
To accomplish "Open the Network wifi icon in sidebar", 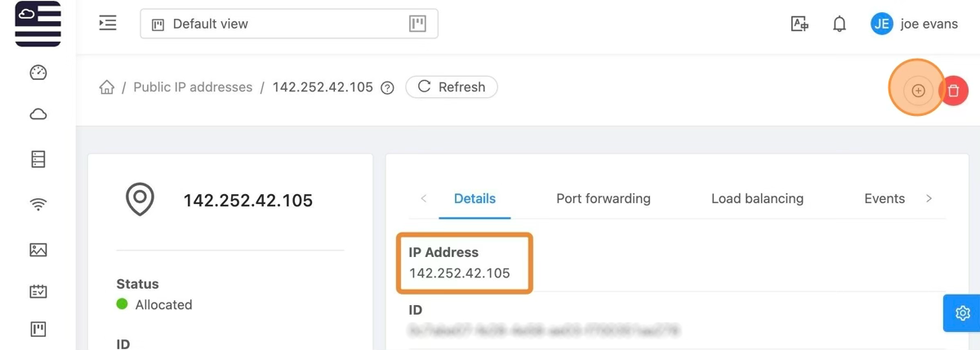I will pyautogui.click(x=38, y=204).
